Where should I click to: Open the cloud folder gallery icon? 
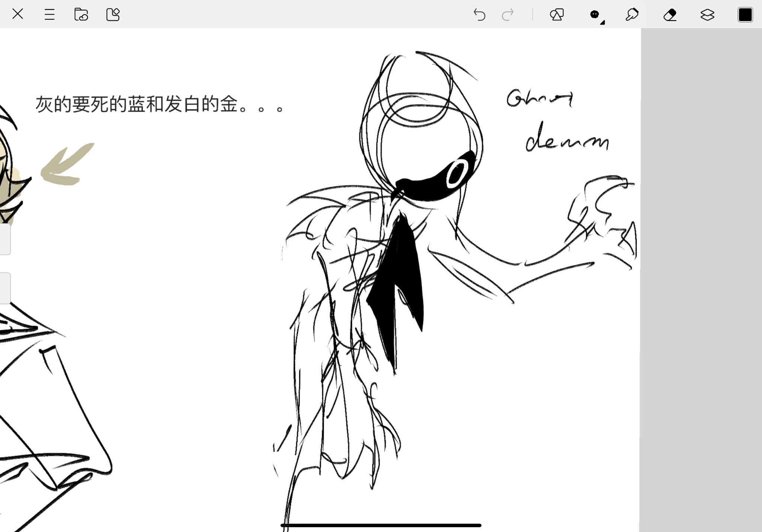tap(81, 15)
